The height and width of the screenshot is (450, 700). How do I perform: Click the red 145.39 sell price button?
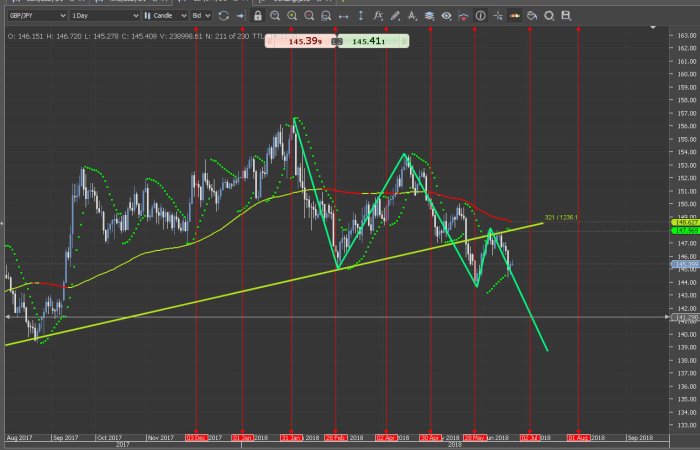pos(303,41)
